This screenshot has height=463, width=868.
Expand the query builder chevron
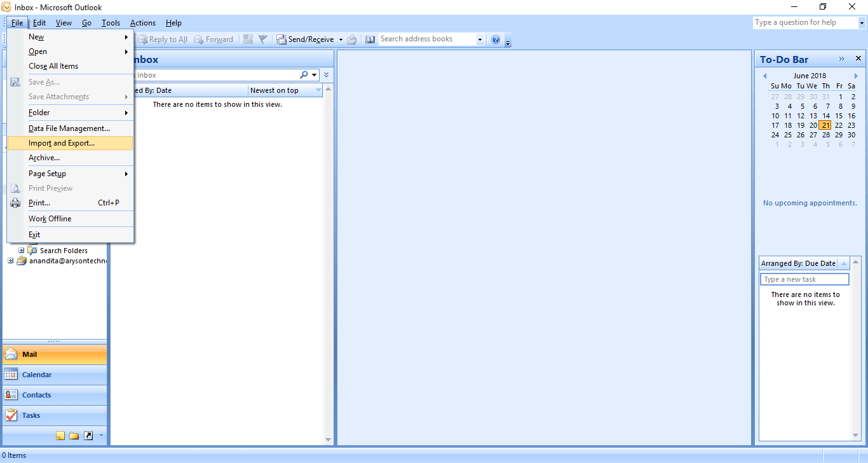[x=327, y=75]
